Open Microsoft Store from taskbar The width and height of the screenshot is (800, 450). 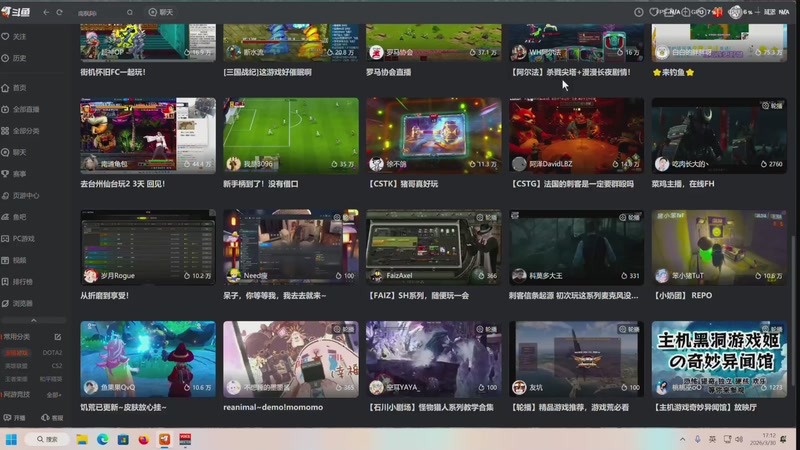123,439
